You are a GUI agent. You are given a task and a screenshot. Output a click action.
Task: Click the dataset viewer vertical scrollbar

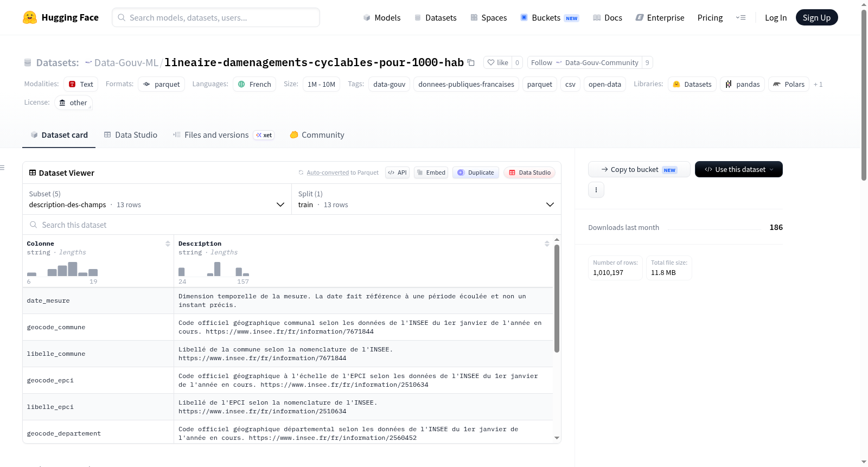557,298
